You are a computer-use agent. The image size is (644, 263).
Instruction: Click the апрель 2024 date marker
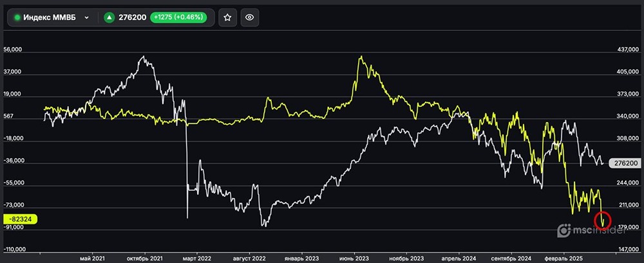coord(459,258)
